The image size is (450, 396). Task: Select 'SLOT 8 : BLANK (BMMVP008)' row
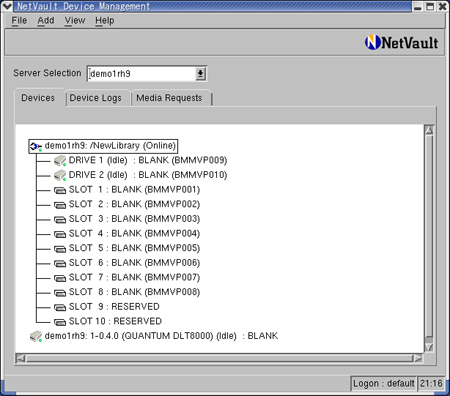[x=127, y=293]
